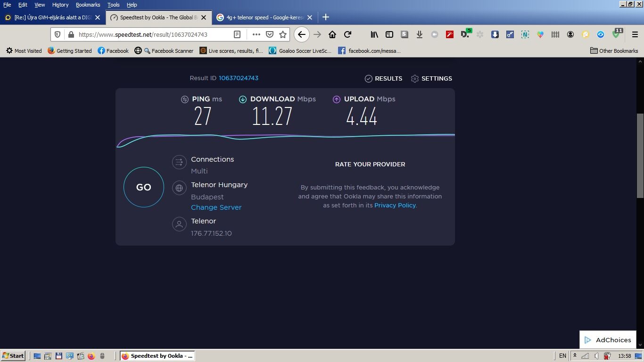This screenshot has width=644, height=362.
Task: Click the globe icon beside Telenor Hungary
Action: [x=179, y=188]
